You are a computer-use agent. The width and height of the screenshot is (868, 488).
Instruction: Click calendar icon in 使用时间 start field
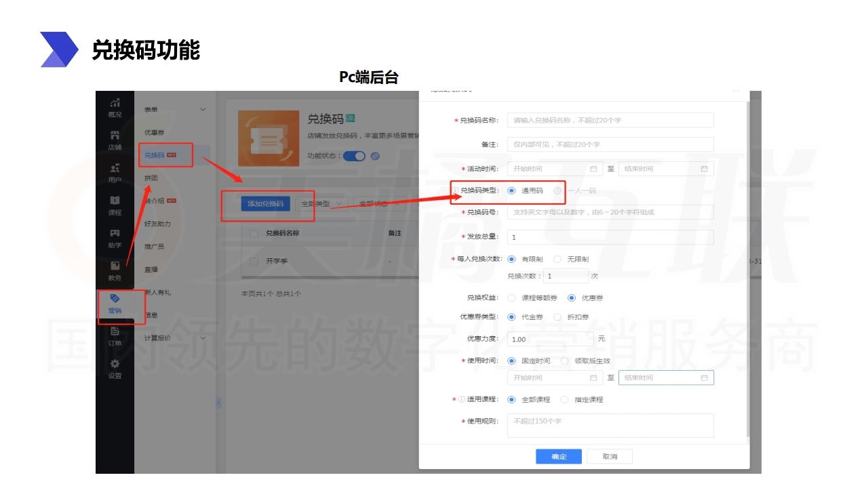[x=593, y=378]
